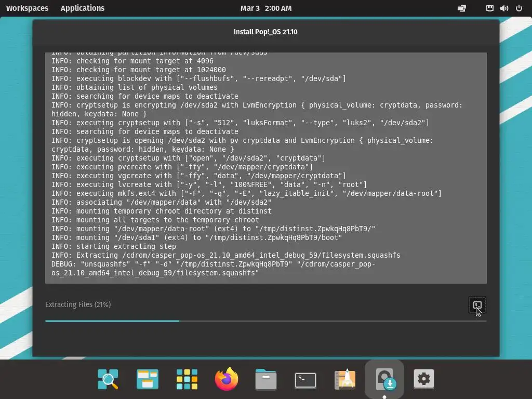The height and width of the screenshot is (399, 532).
Task: Open the power menu icon
Action: 519,8
